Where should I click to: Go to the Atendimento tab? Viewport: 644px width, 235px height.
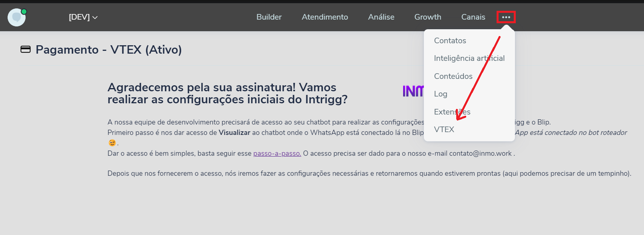(325, 17)
